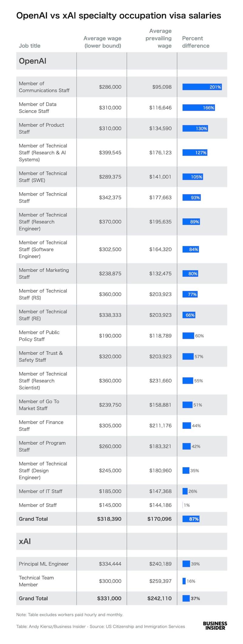243x644 pixels.
Task: Select the Average prevailing wage header
Action: tap(159, 39)
